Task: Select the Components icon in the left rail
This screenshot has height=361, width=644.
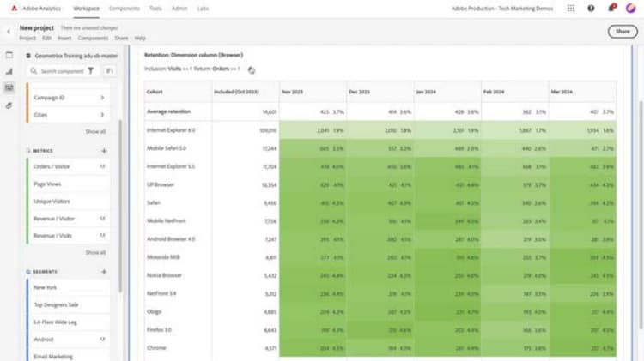Action: pyautogui.click(x=9, y=87)
